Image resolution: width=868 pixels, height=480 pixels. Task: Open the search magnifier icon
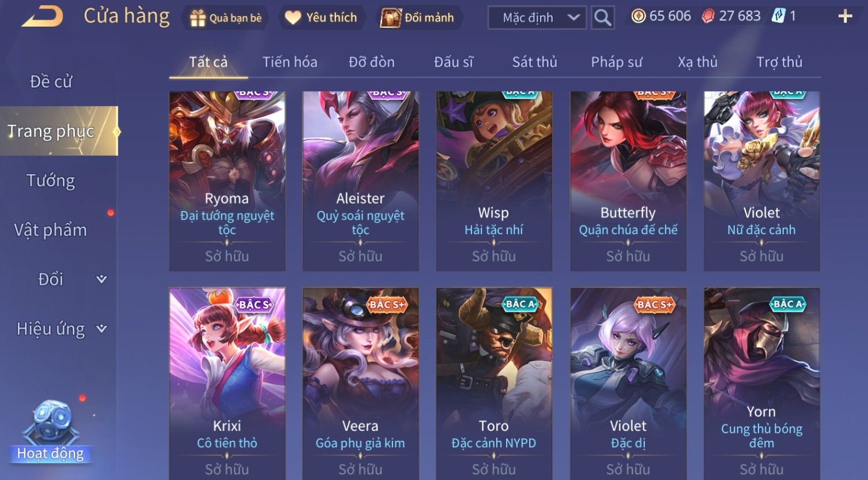click(603, 18)
